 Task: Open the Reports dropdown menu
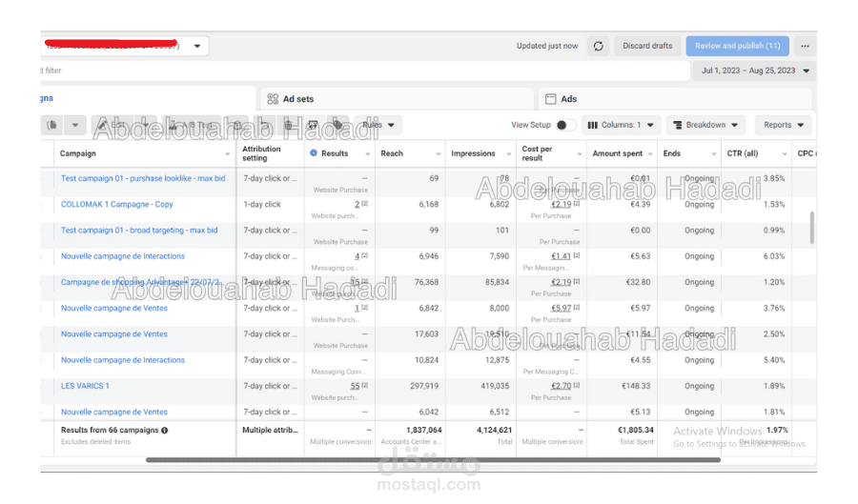click(x=784, y=125)
